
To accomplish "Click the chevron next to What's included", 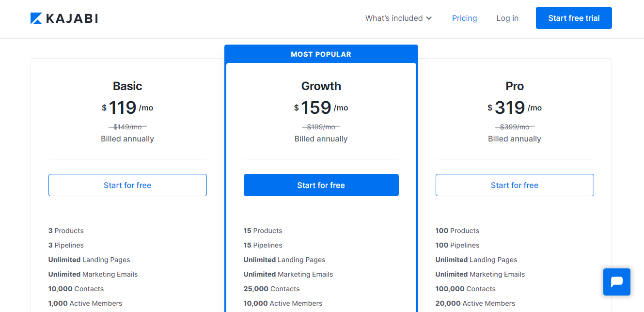I will [x=429, y=18].
